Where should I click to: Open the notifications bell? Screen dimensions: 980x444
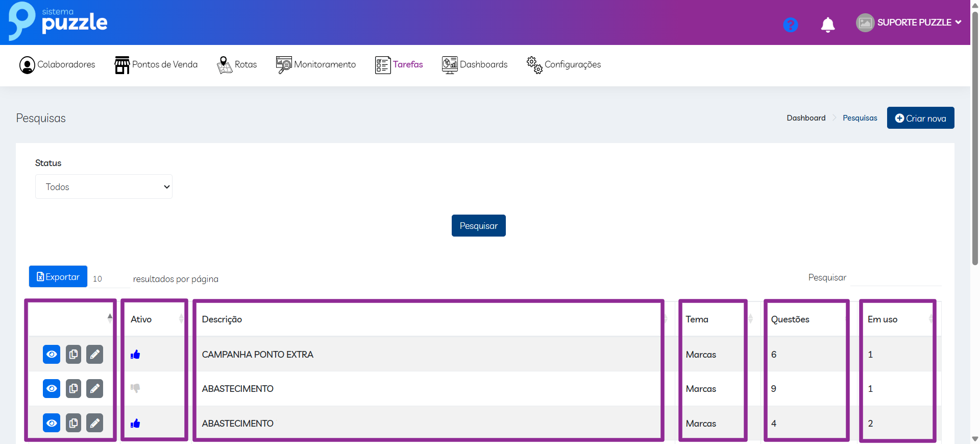pyautogui.click(x=827, y=25)
